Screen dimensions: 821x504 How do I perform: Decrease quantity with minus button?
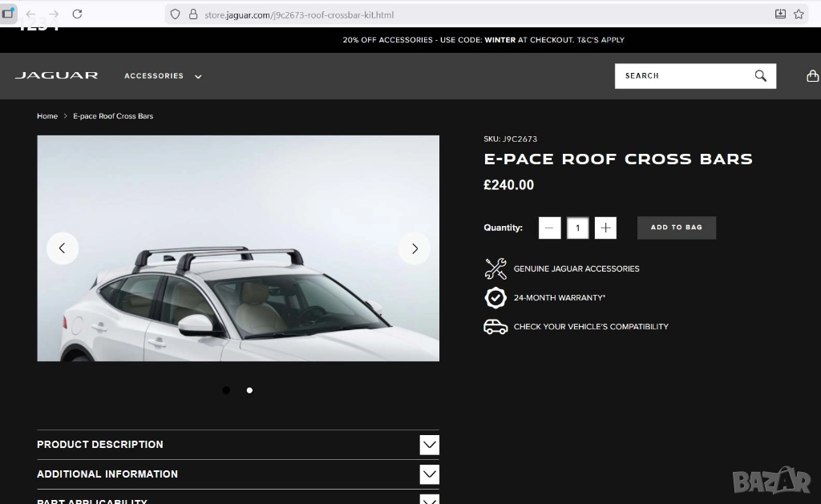pos(550,228)
